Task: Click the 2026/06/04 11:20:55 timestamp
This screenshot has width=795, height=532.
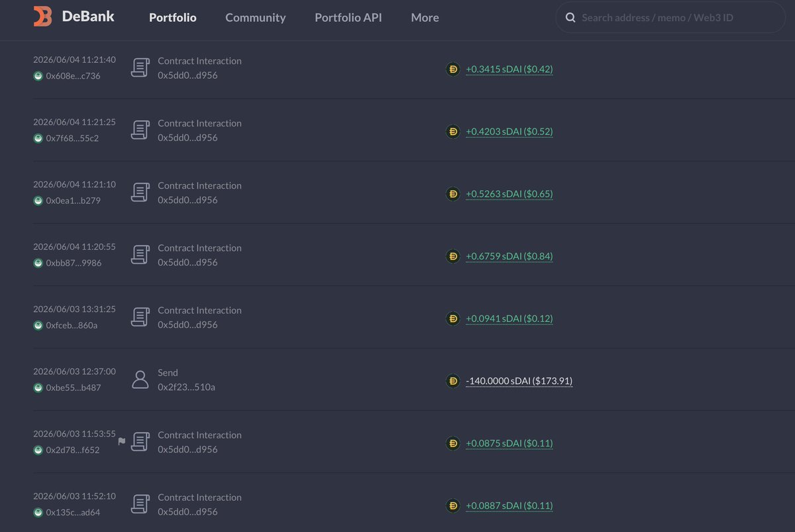Action: (74, 246)
